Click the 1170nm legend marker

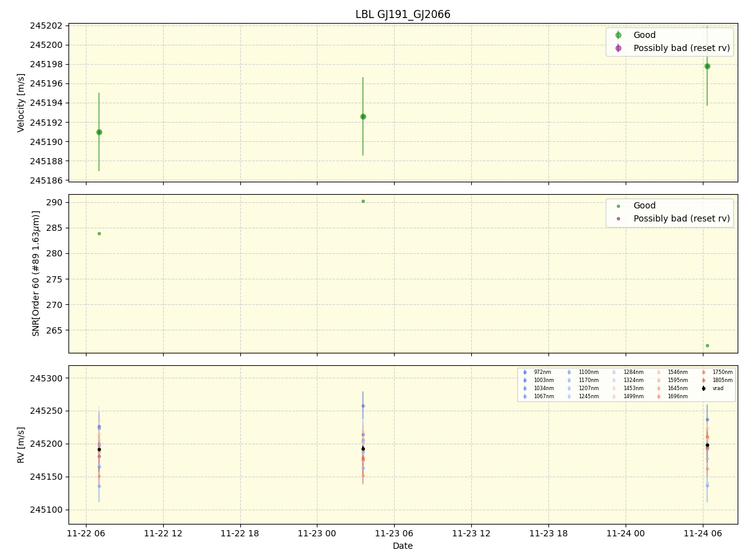click(569, 380)
